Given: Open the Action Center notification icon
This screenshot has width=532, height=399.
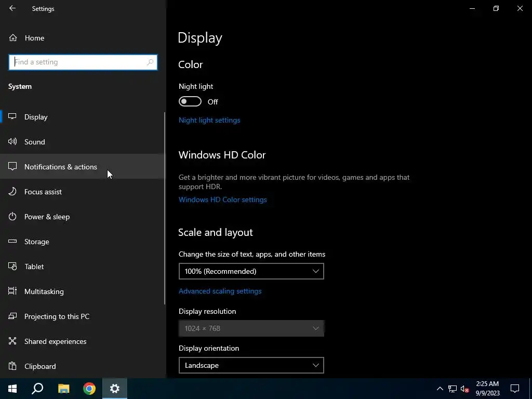Looking at the screenshot, I should pos(515,389).
